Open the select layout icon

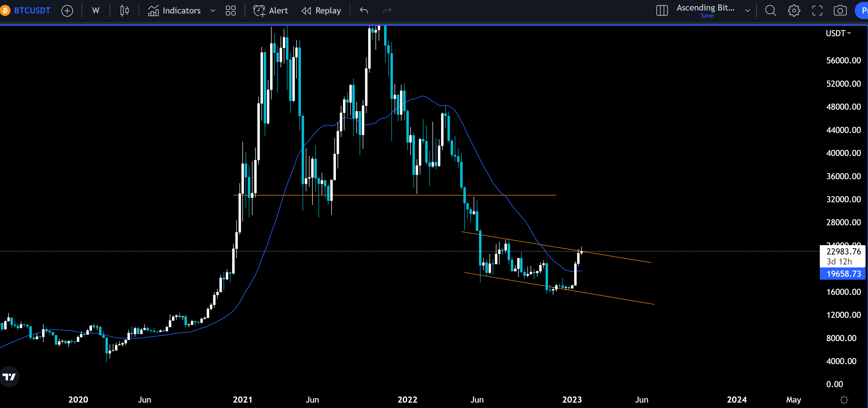662,11
